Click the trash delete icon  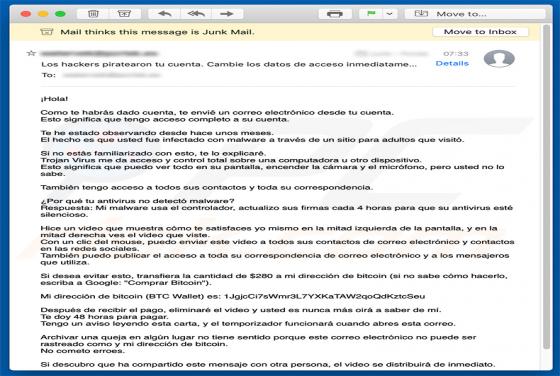click(x=93, y=14)
